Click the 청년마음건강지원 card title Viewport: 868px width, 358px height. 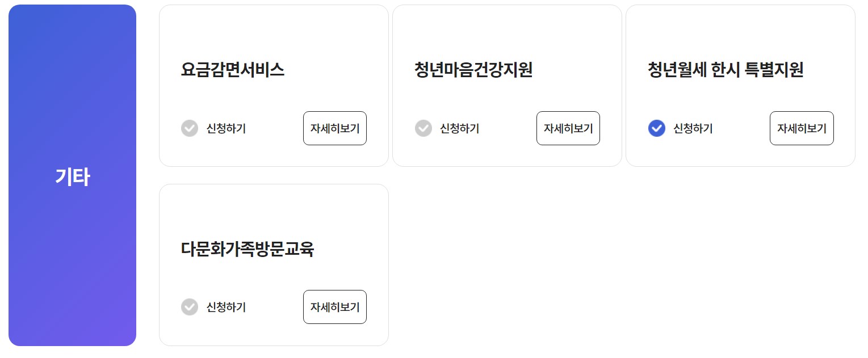473,70
